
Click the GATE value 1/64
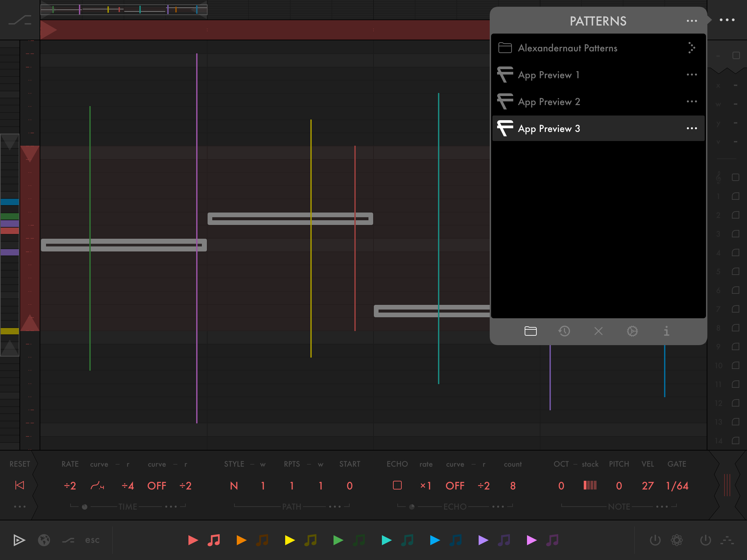[x=677, y=485]
